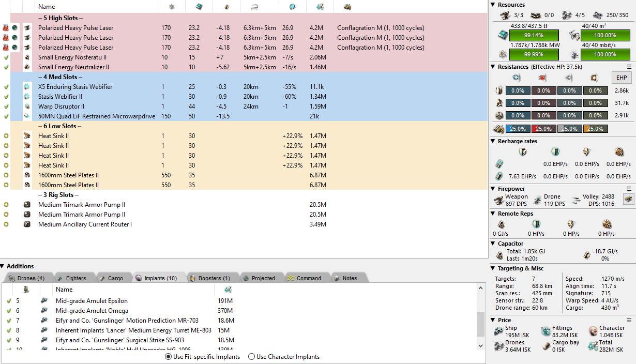The height and width of the screenshot is (364, 636).
Task: Collapse the Capacitor section
Action: click(x=493, y=244)
